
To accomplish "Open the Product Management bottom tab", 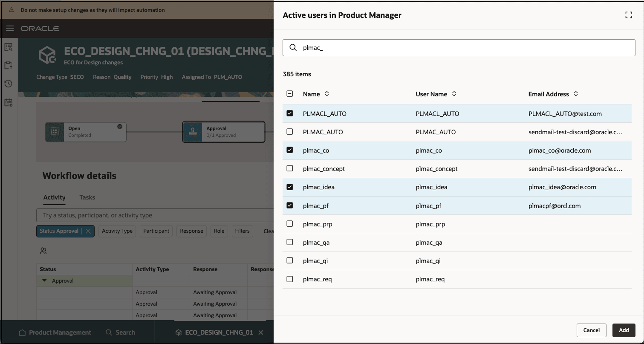I will point(55,332).
